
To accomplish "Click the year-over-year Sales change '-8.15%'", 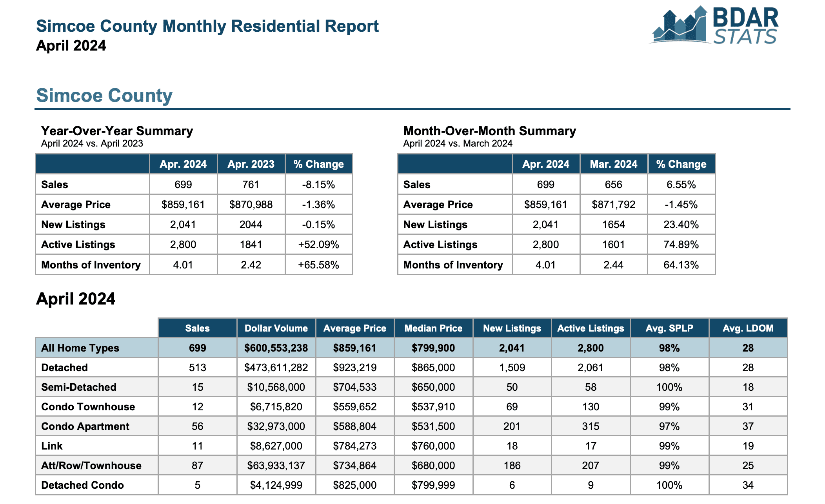I will click(319, 185).
